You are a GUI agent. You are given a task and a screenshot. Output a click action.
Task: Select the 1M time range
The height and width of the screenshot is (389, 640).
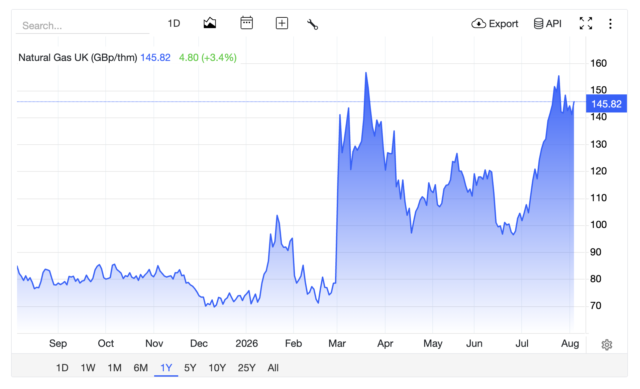[115, 368]
